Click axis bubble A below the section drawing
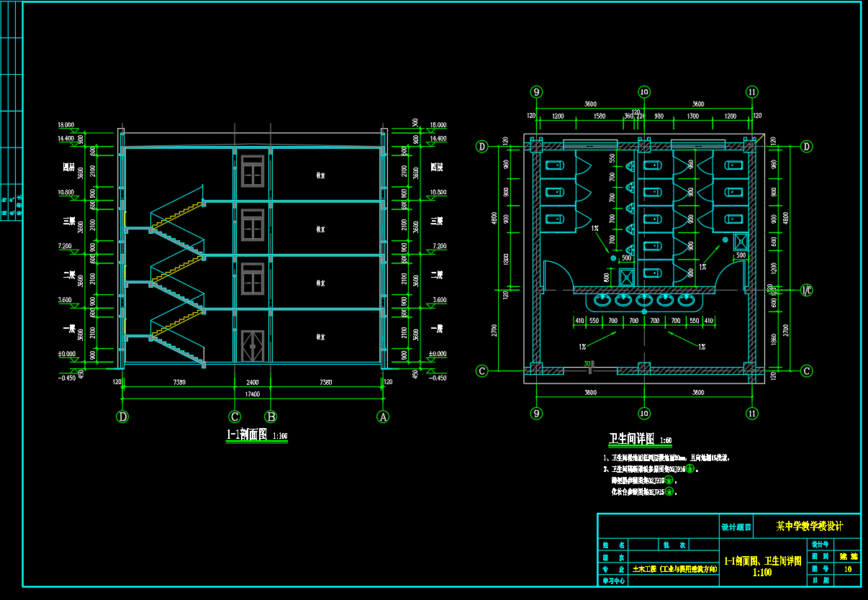 384,416
